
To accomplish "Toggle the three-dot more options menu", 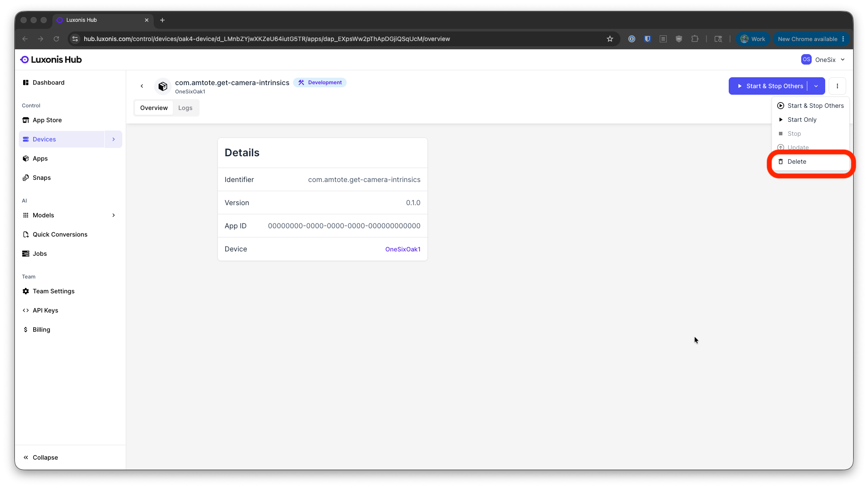I will [837, 86].
